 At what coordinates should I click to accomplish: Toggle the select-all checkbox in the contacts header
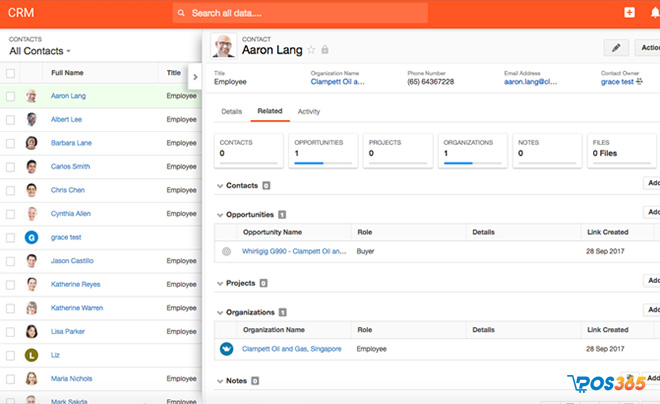tap(10, 73)
